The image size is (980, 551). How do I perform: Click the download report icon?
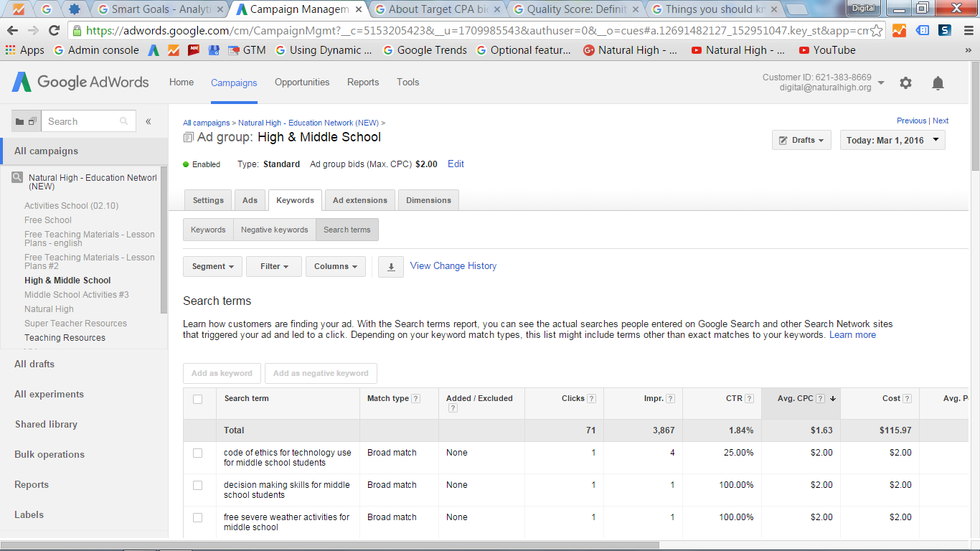click(391, 266)
